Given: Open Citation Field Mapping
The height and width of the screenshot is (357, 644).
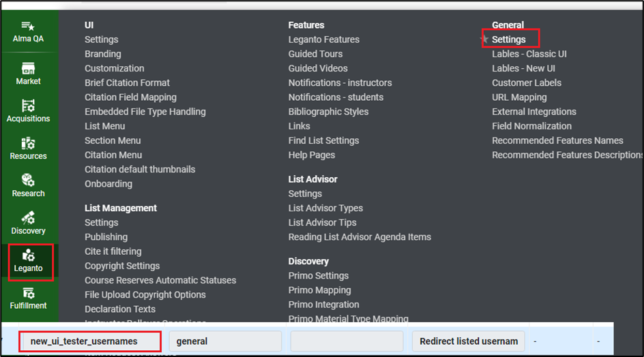Looking at the screenshot, I should pos(130,97).
